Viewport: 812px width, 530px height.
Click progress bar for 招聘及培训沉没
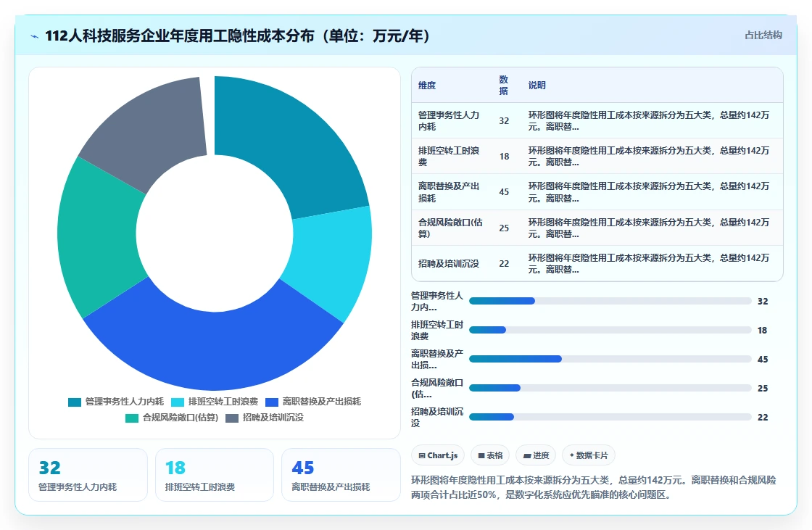(x=610, y=417)
